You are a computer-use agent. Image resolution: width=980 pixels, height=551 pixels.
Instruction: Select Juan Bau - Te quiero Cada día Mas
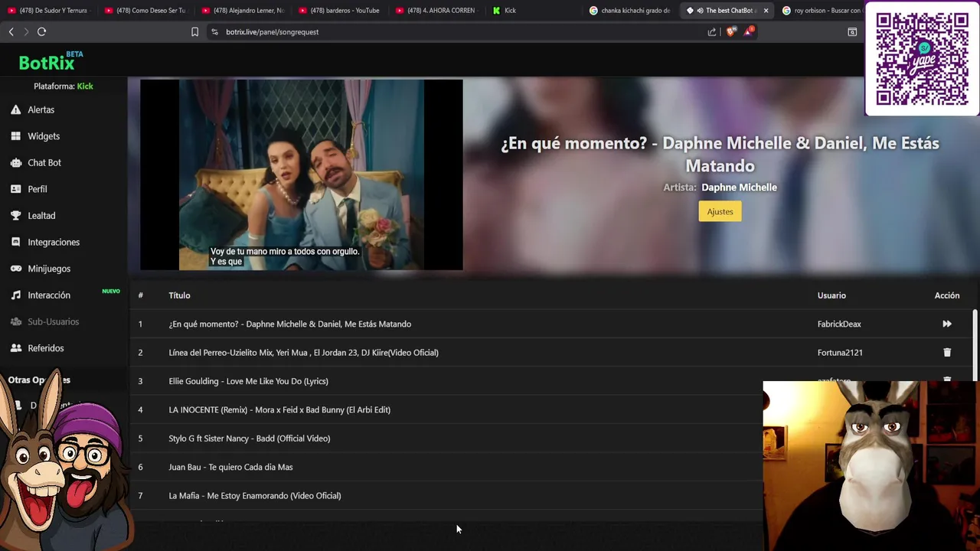pos(230,467)
